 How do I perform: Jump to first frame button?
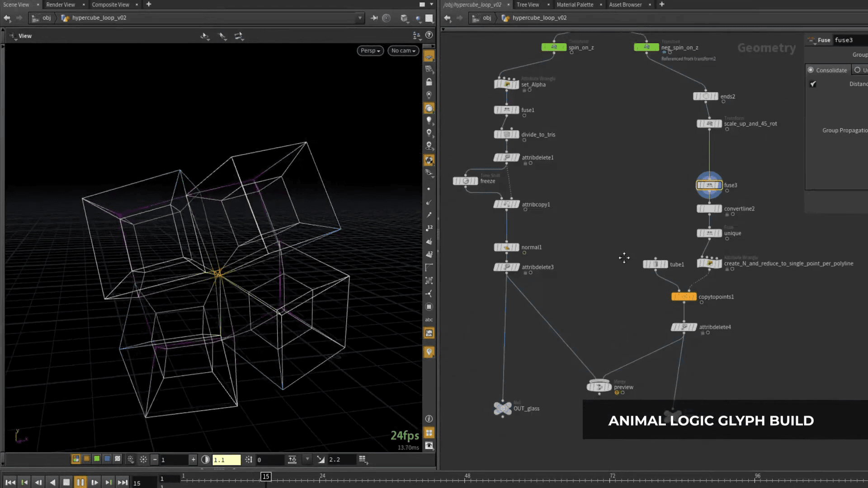coord(10,483)
